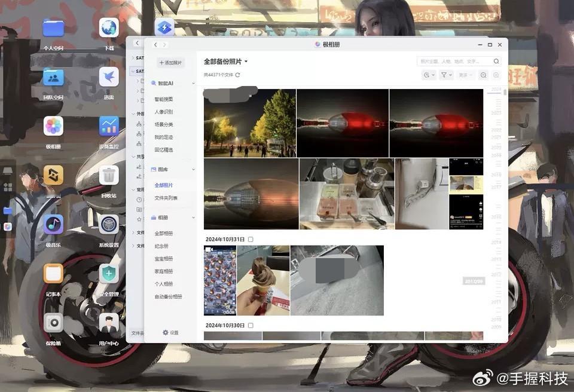Collapse the selected SAT tree node in file manager

click(x=133, y=71)
